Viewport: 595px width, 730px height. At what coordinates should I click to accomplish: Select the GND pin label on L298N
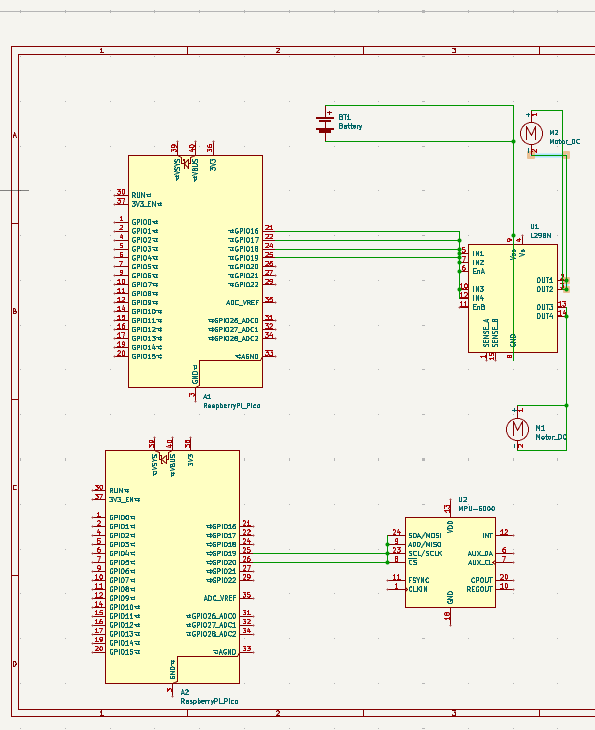[x=513, y=340]
